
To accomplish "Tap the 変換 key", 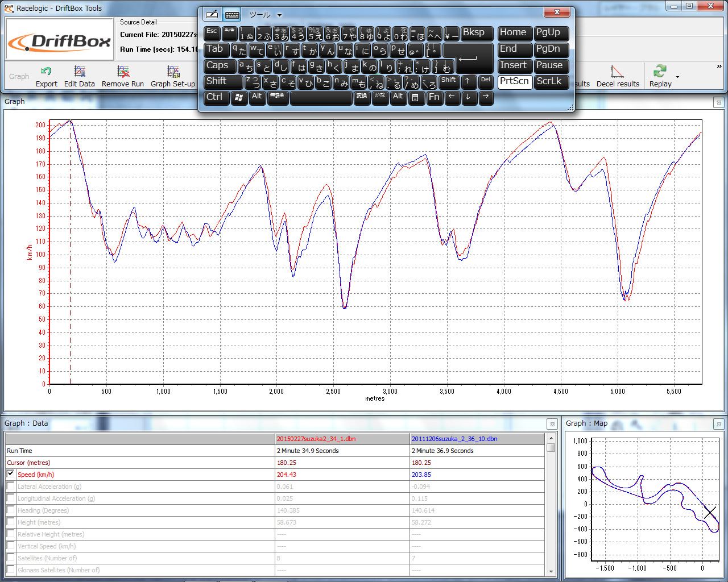I will click(x=362, y=97).
